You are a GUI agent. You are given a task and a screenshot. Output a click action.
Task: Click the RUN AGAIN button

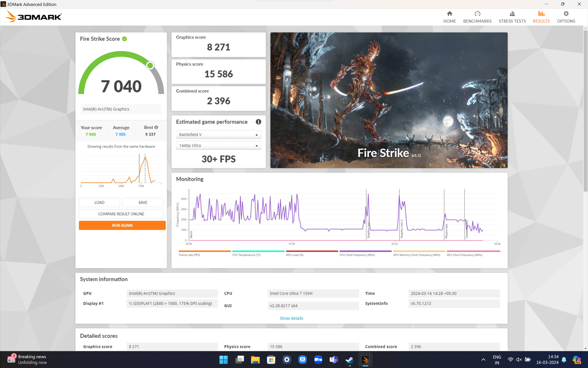click(x=122, y=225)
